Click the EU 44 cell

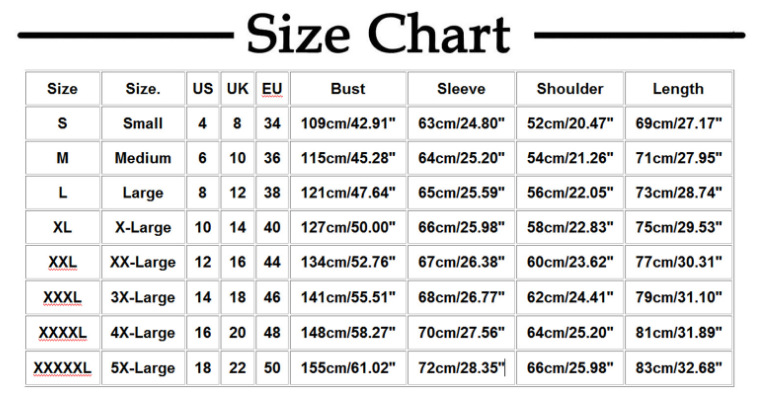click(272, 262)
